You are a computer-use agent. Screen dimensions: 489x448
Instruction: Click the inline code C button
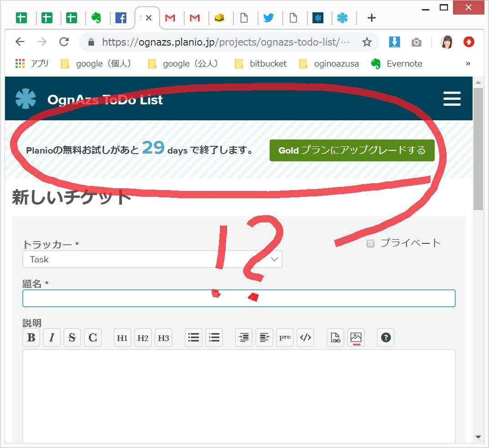tap(93, 337)
